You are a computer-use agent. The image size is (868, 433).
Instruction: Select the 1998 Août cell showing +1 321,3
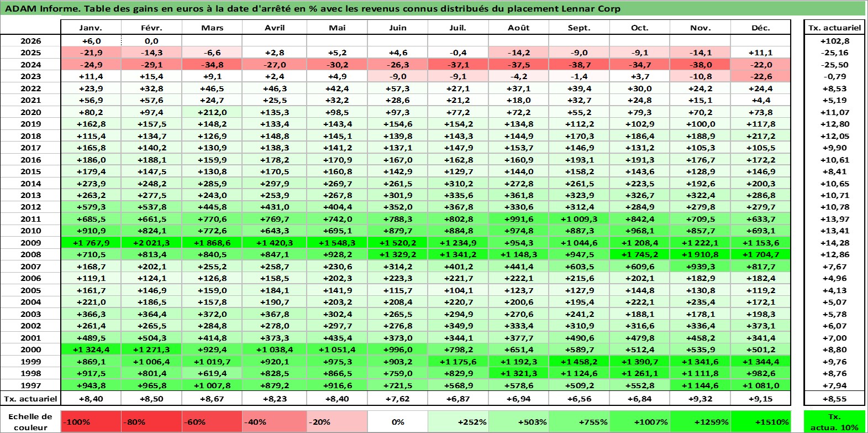click(x=518, y=373)
